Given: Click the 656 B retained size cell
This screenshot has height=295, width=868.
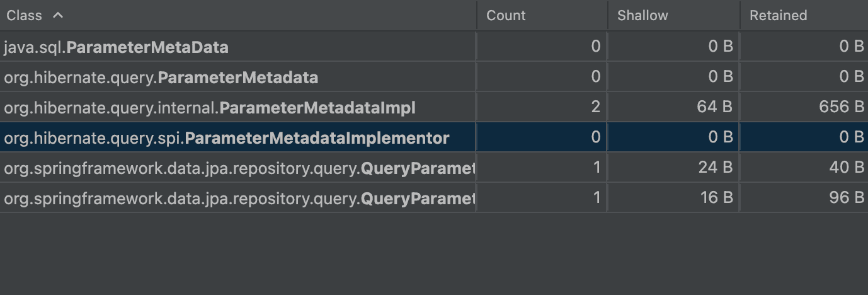Looking at the screenshot, I should [x=842, y=108].
